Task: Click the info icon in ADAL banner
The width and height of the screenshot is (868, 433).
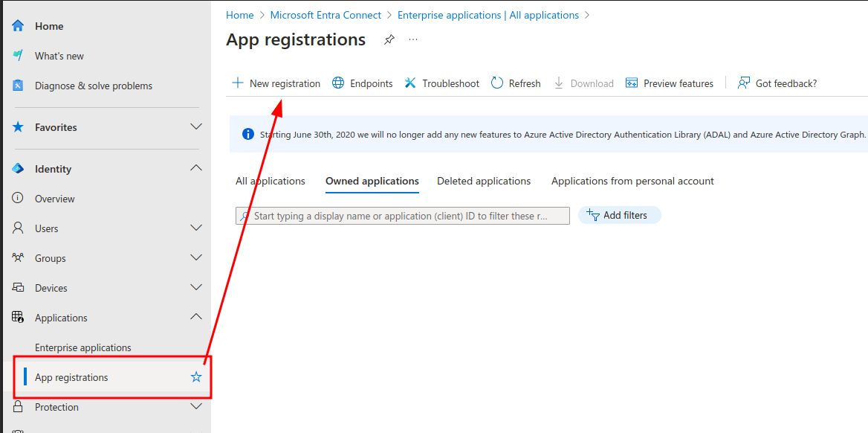Action: pos(248,134)
